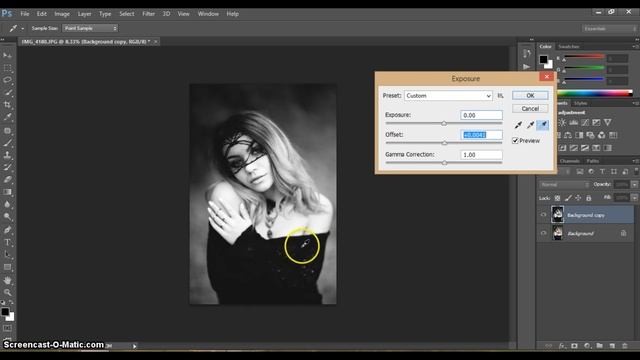Click the Levels adjustment icon
The width and height of the screenshot is (640, 360).
tap(573, 122)
